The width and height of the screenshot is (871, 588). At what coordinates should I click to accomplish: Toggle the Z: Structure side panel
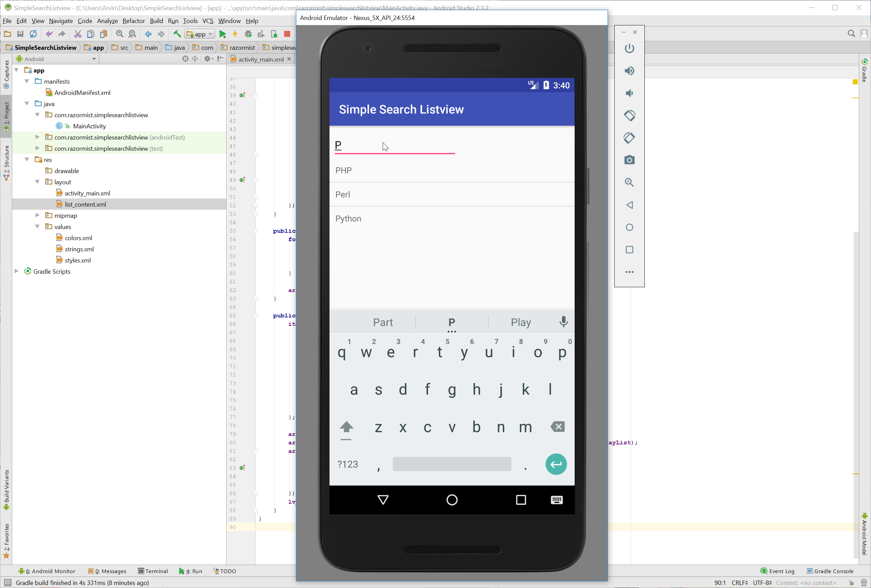point(6,163)
